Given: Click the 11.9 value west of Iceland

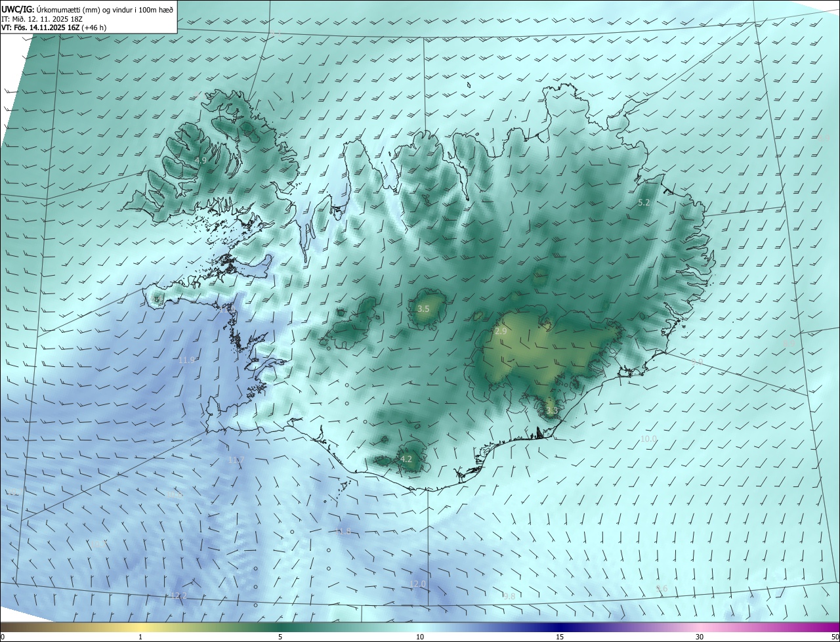Looking at the screenshot, I should (187, 360).
